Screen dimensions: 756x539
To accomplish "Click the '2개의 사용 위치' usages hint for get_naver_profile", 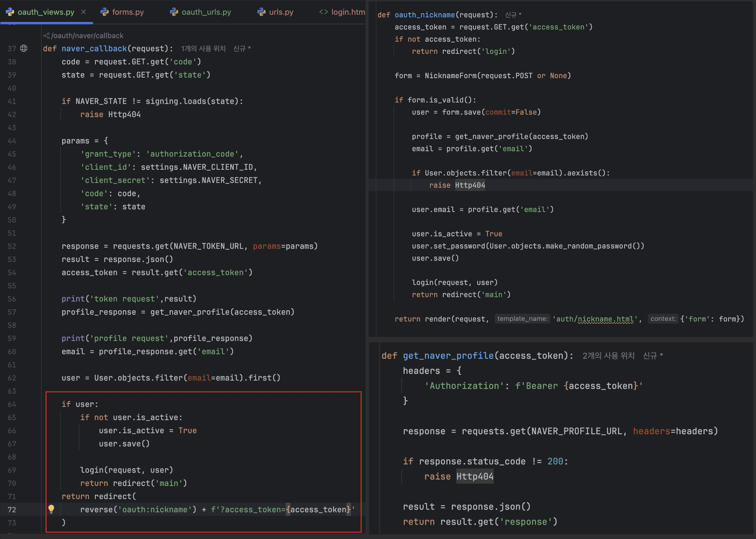I will click(x=608, y=356).
